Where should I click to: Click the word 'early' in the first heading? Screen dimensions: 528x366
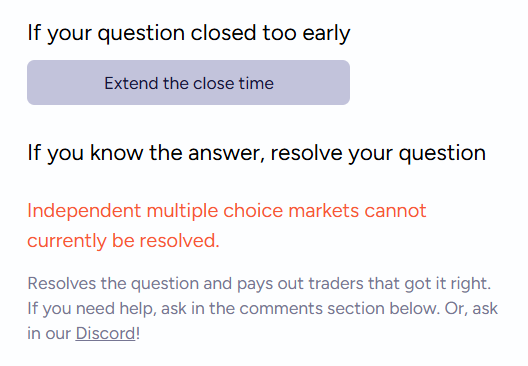326,34
